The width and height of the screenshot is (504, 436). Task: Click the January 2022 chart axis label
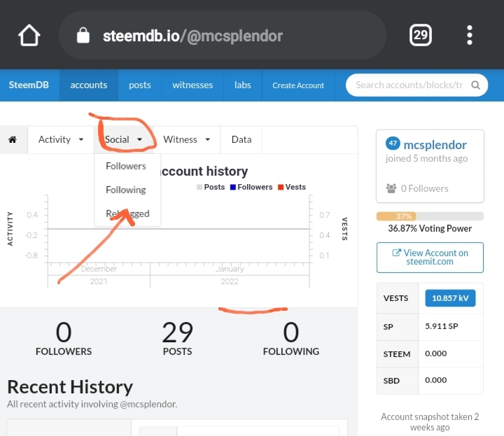(230, 275)
